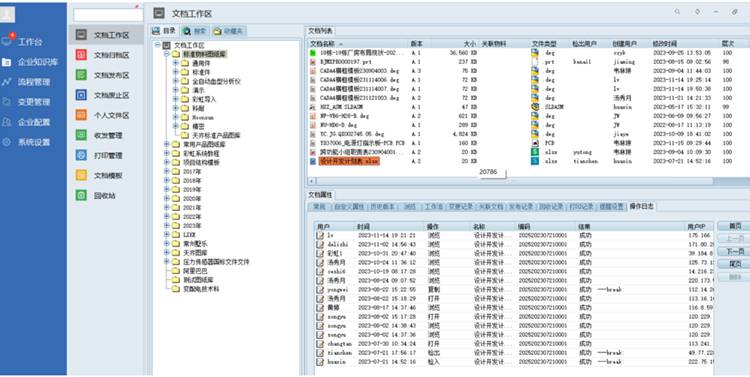Select the 测试图纸库 folder
Viewport: 750px width, 377px height.
pyautogui.click(x=198, y=280)
